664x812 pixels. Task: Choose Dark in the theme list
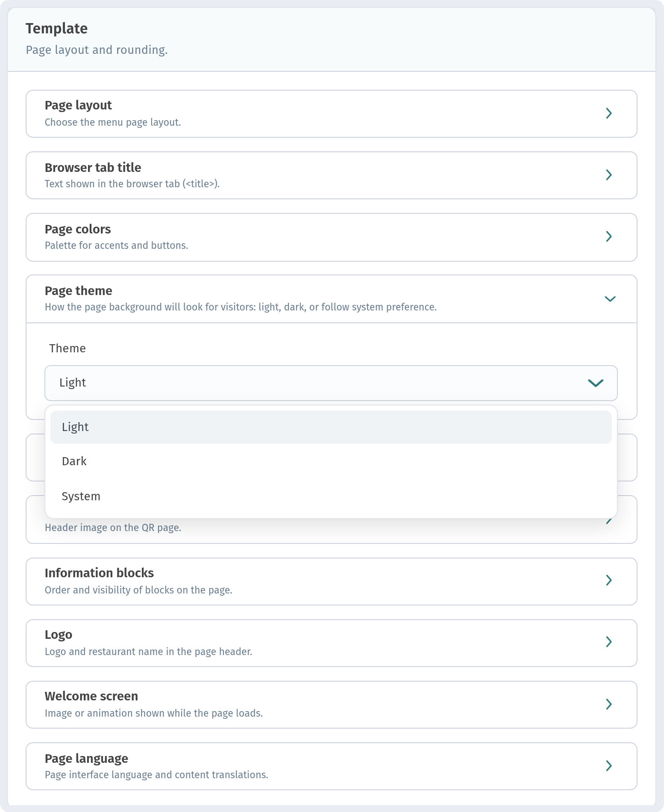tap(331, 461)
